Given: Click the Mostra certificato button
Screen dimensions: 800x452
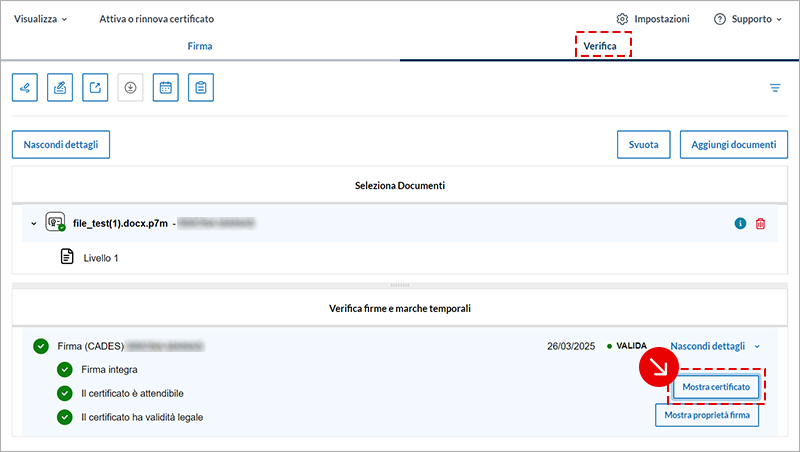Looking at the screenshot, I should tap(715, 386).
